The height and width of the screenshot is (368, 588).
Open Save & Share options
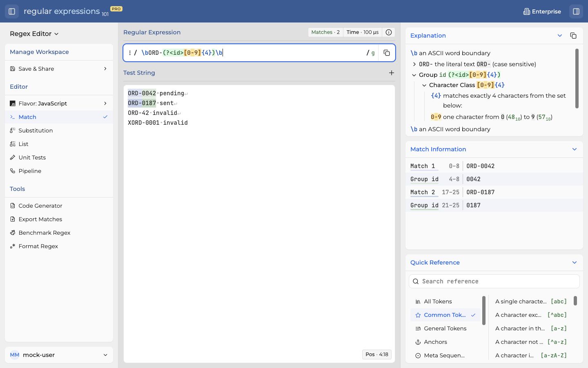[x=59, y=69]
